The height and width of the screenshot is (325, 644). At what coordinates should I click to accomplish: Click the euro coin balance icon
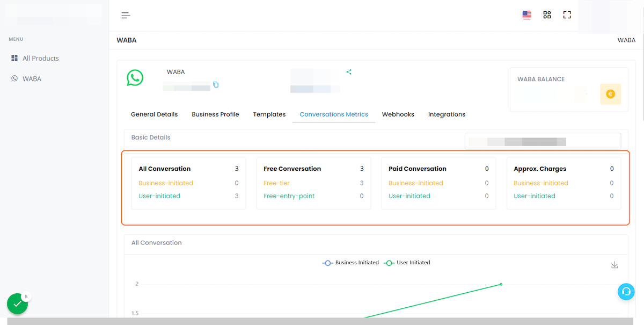click(610, 95)
